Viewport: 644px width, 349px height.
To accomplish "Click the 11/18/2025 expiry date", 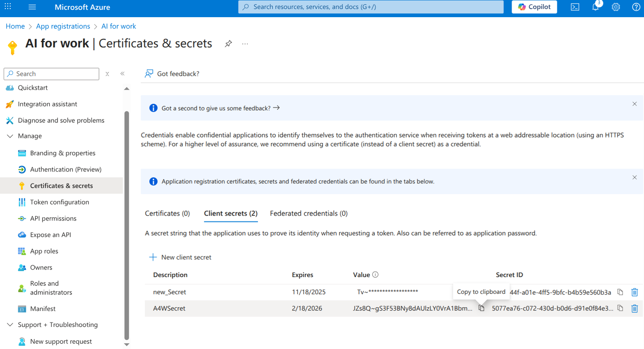I will (x=309, y=292).
